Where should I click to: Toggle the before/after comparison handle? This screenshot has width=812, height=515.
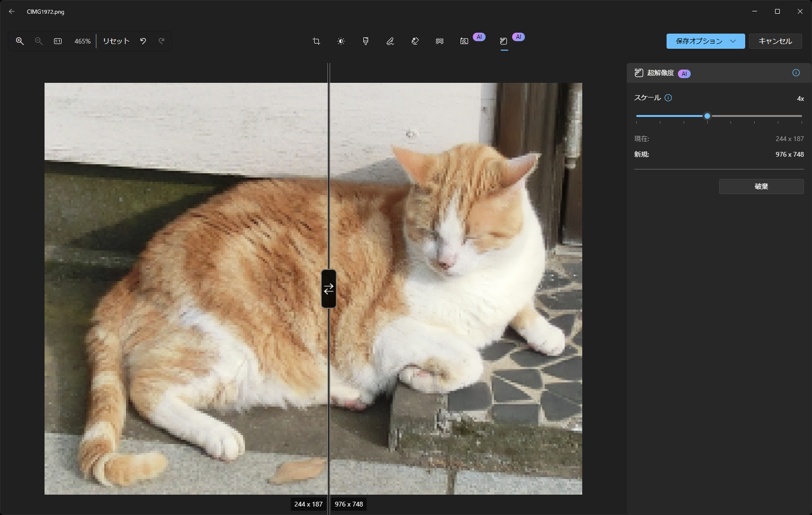(329, 288)
